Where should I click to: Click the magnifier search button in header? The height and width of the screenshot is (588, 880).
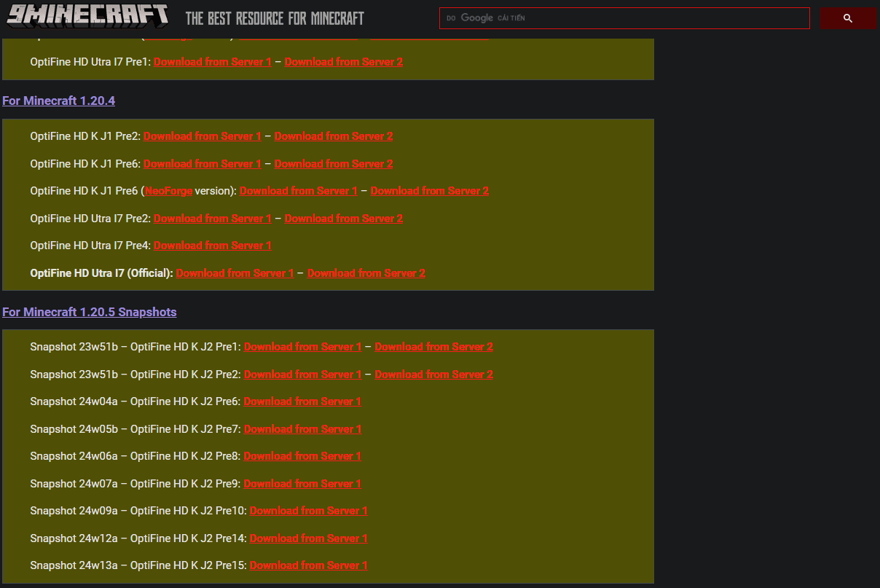(x=848, y=18)
